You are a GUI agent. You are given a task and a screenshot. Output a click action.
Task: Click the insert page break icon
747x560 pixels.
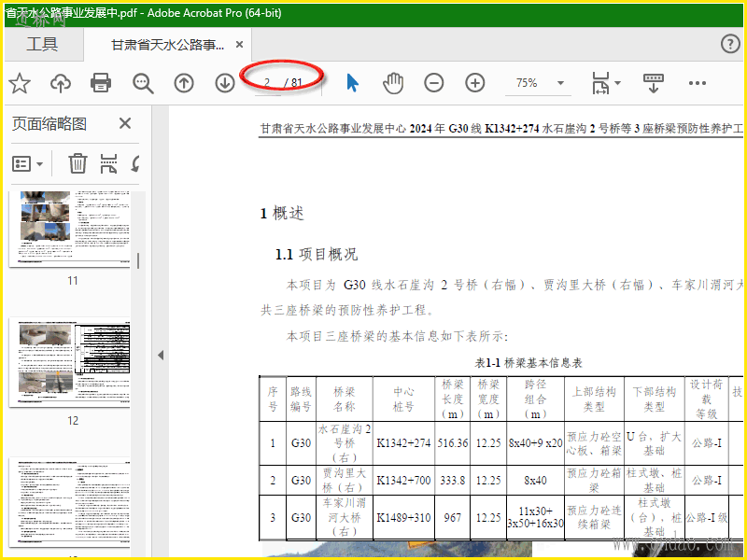(108, 163)
